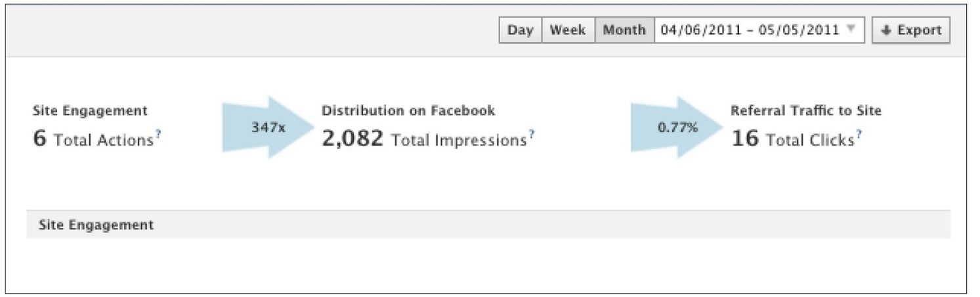This screenshot has height=297, width=980.
Task: Select the Month view button
Action: 624,30
